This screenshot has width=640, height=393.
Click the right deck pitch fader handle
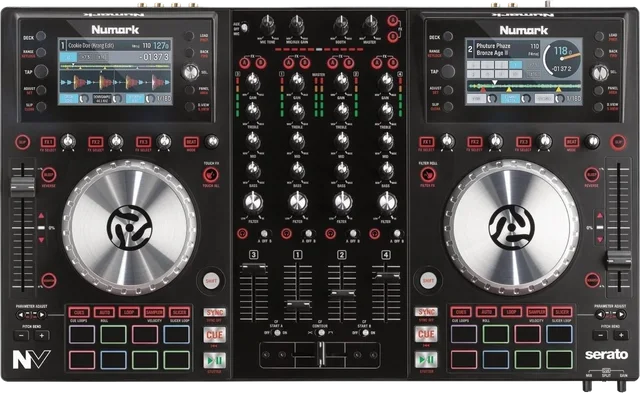pos(619,260)
